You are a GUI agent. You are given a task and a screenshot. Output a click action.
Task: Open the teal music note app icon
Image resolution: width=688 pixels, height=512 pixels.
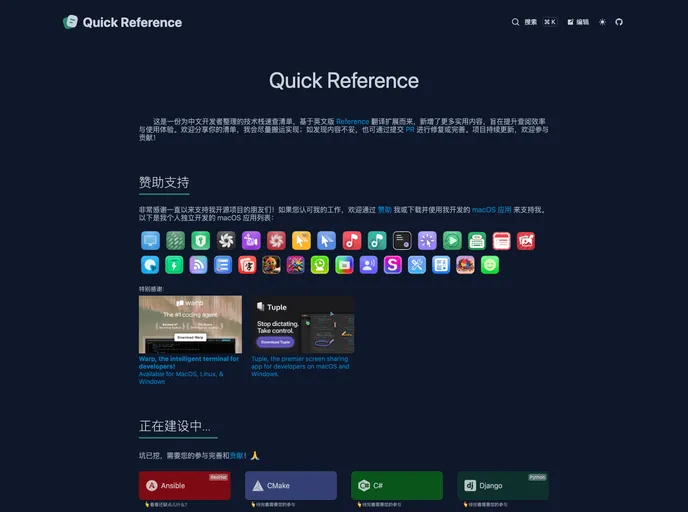(x=377, y=241)
